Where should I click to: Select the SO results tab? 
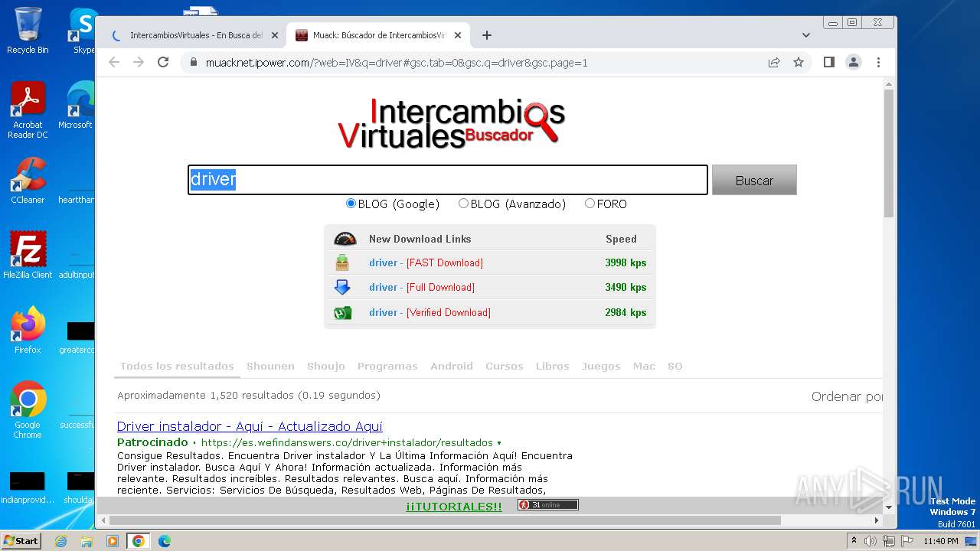point(675,366)
